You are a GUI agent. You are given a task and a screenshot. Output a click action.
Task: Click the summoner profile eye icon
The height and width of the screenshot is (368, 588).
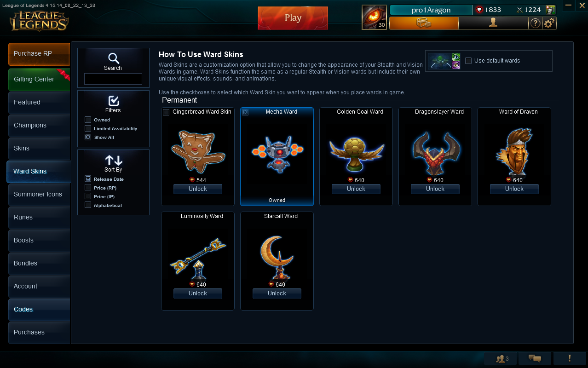374,17
